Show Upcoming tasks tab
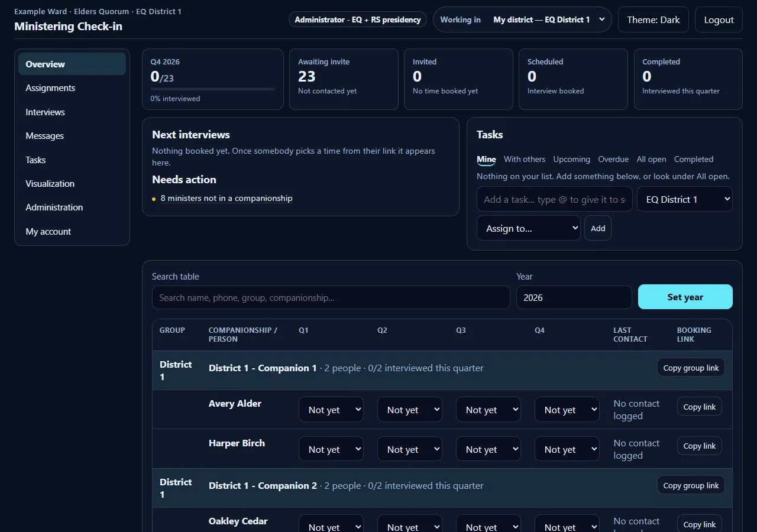Viewport: 757px width, 532px height. 571,159
